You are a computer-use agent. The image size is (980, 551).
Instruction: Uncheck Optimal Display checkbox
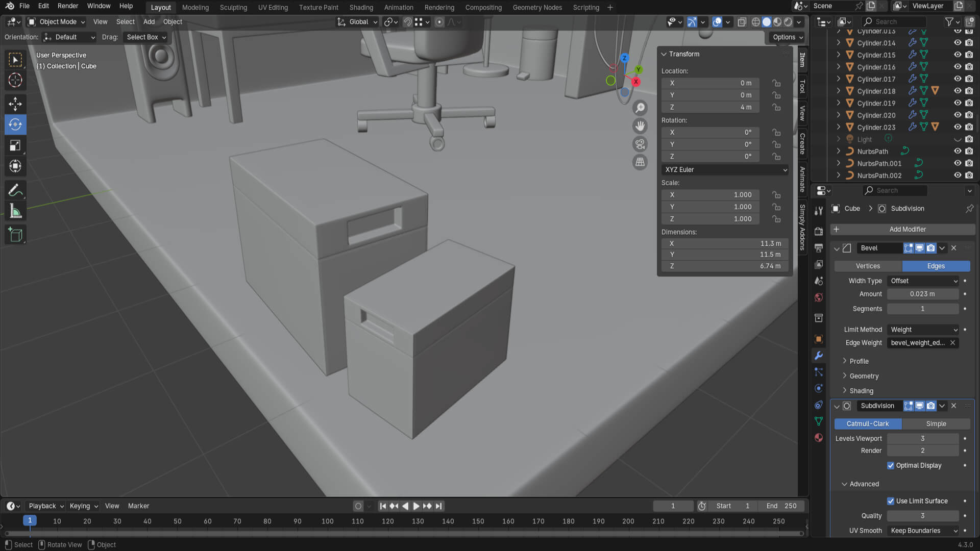click(891, 465)
